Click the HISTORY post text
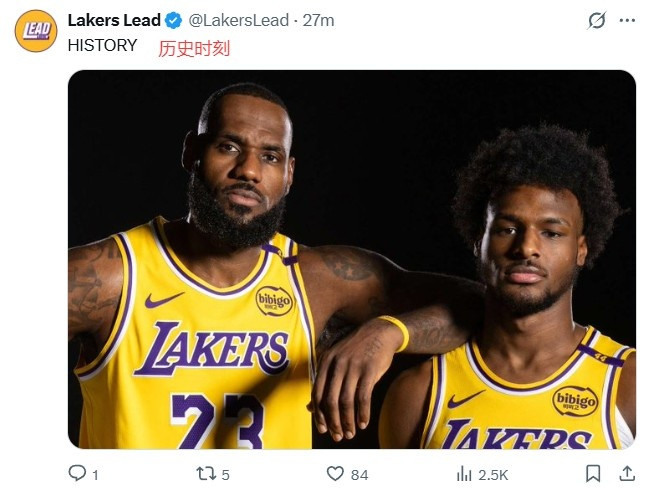The width and height of the screenshot is (648, 488). click(102, 46)
